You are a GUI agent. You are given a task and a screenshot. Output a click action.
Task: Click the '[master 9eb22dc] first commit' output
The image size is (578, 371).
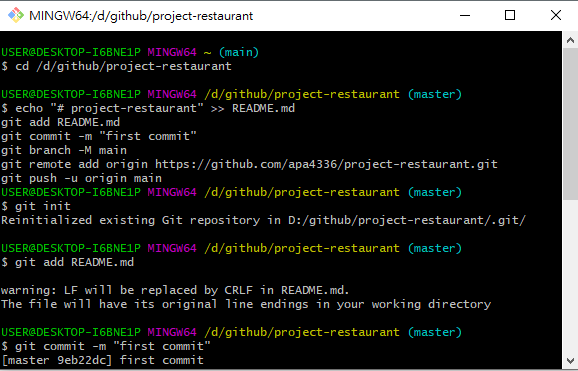(x=102, y=360)
